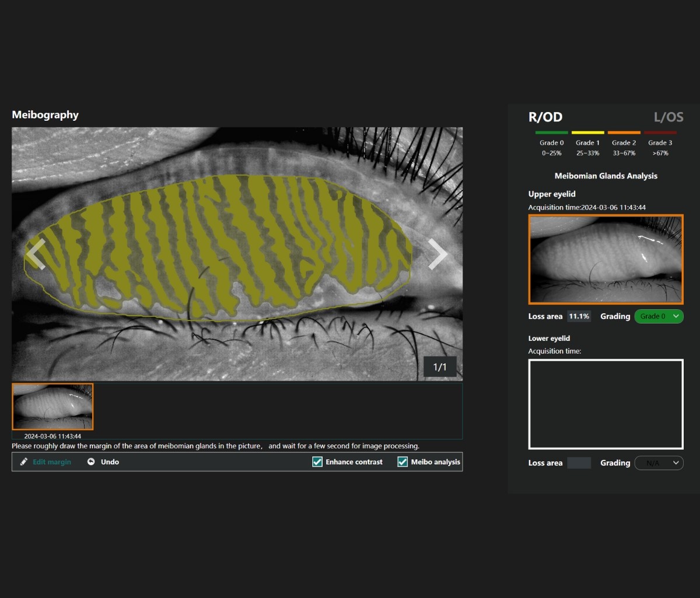Select the Edit margin pencil tool
Image resolution: width=700 pixels, height=598 pixels.
click(45, 461)
